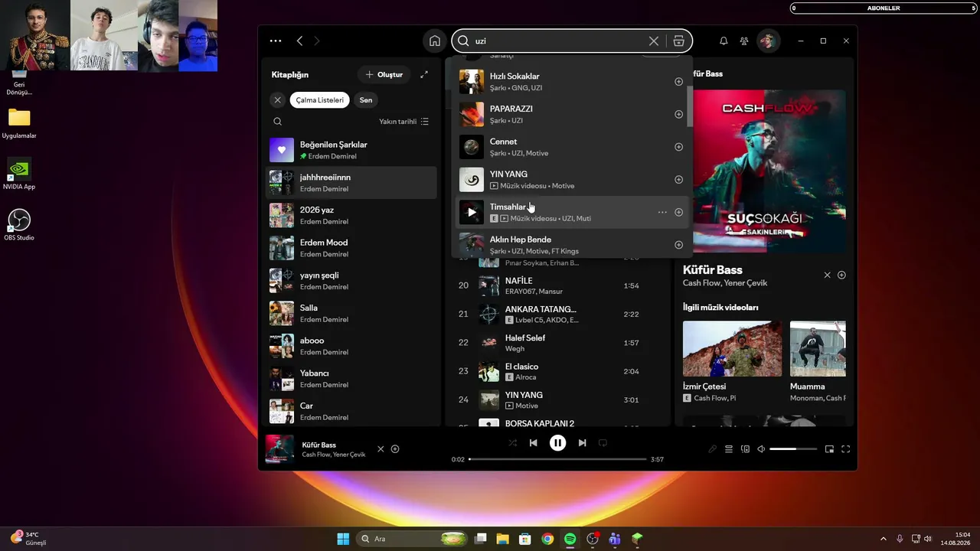Skip to the previous track

coord(533,442)
